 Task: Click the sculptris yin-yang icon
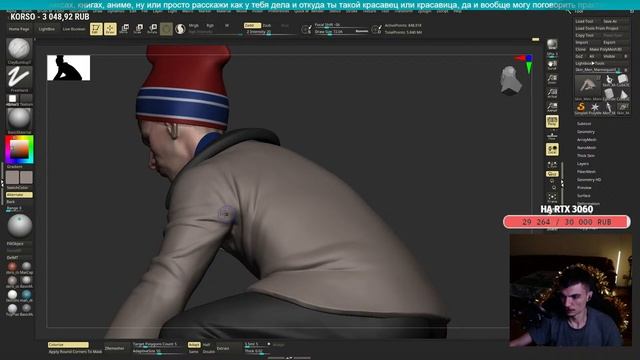(x=180, y=29)
